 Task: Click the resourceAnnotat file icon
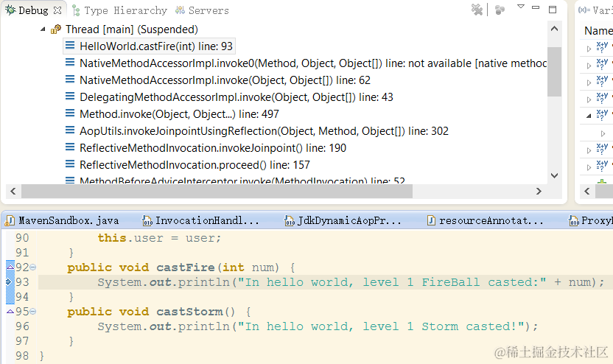click(x=431, y=221)
